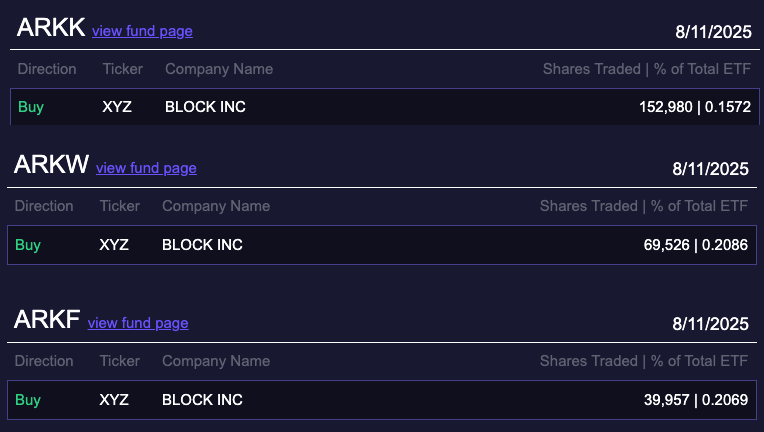The image size is (764, 432).
Task: Click the XYZ ticker in ARKK table
Action: 117,107
